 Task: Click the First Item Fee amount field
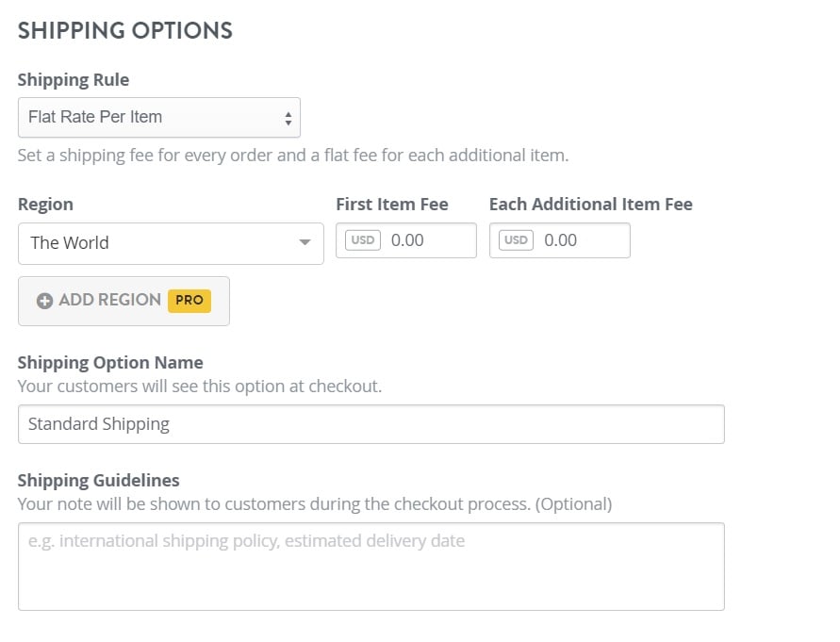(406, 240)
